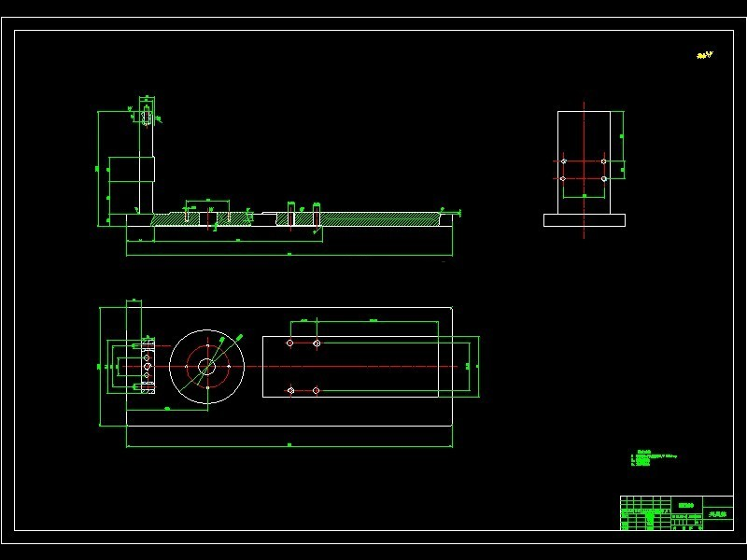Pick the red vertical centerline in side view
This screenshot has width=747, height=560.
585,170
